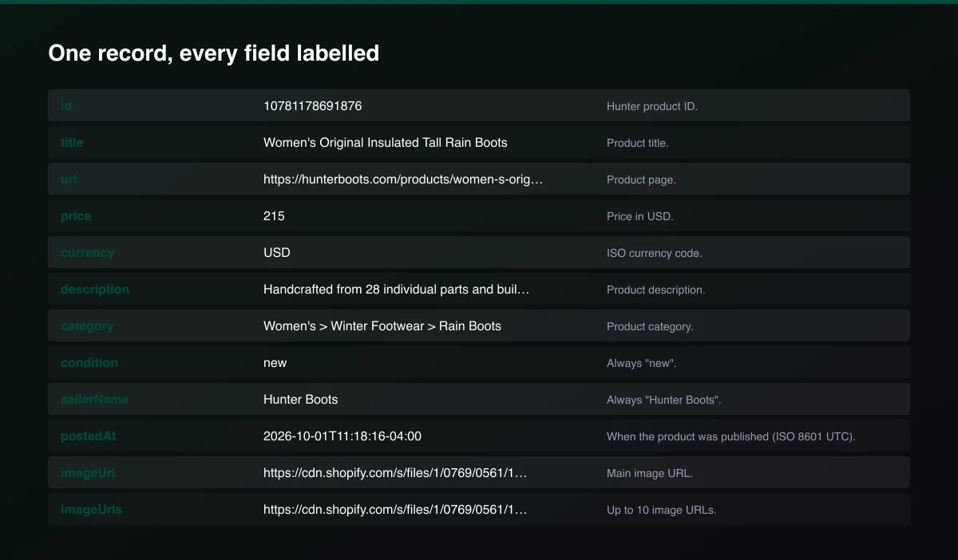
Task: Click the 'Price in USD.' description
Action: [x=640, y=216]
